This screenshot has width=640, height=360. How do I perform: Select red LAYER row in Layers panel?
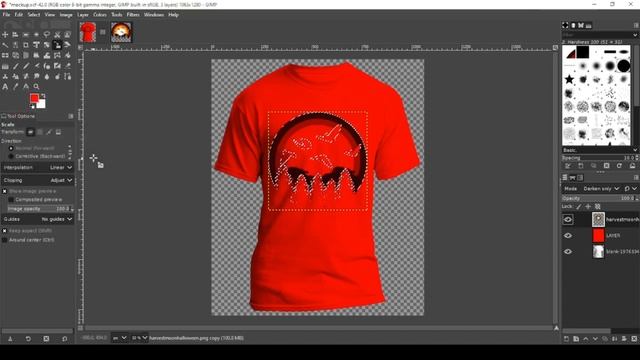600,236
